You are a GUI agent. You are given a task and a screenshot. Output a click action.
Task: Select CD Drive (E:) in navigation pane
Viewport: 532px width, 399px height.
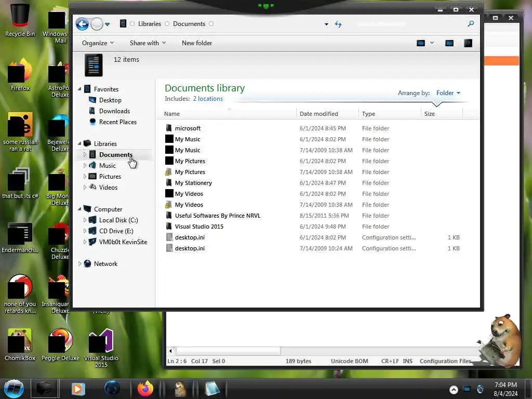tap(116, 231)
